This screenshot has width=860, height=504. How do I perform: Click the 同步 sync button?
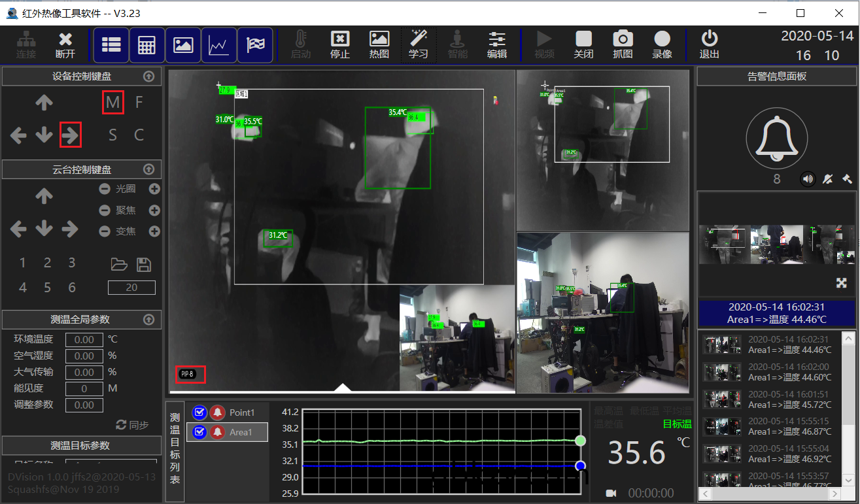[132, 425]
